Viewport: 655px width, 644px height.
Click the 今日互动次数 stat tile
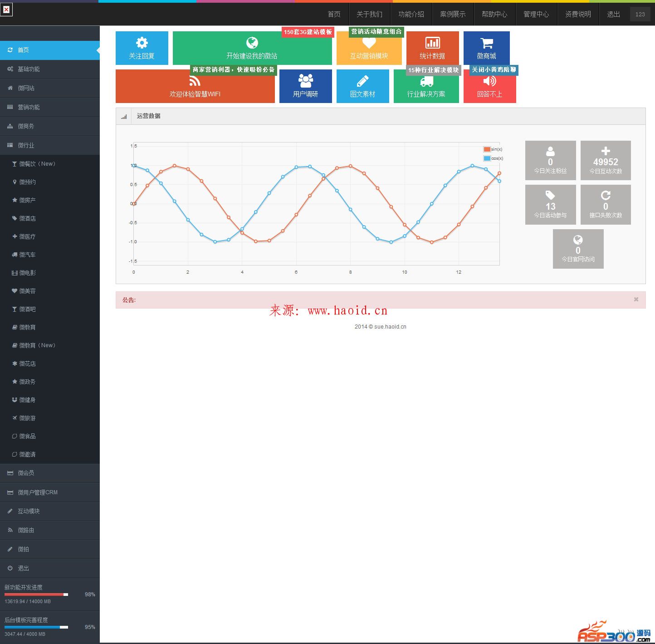(x=606, y=160)
